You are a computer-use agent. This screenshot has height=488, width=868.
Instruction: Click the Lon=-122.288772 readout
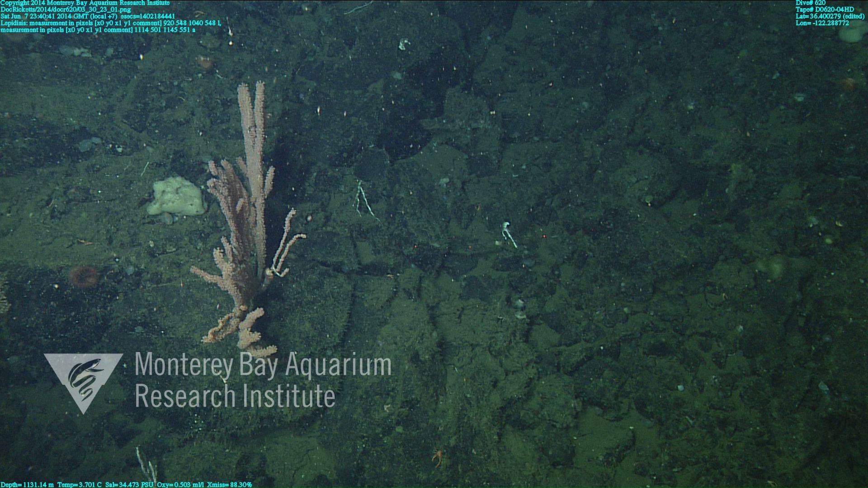pos(822,23)
